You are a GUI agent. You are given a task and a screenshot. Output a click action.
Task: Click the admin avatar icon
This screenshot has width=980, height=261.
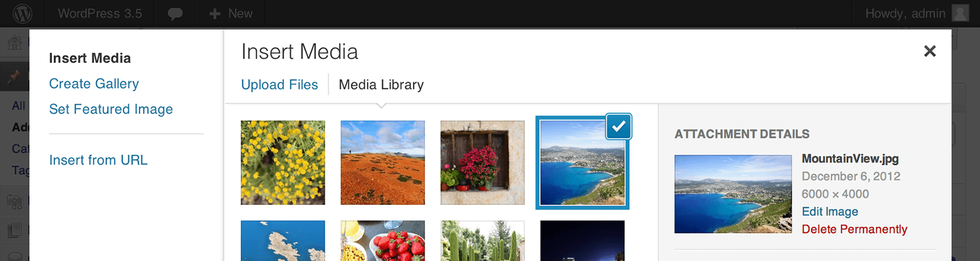pyautogui.click(x=960, y=13)
